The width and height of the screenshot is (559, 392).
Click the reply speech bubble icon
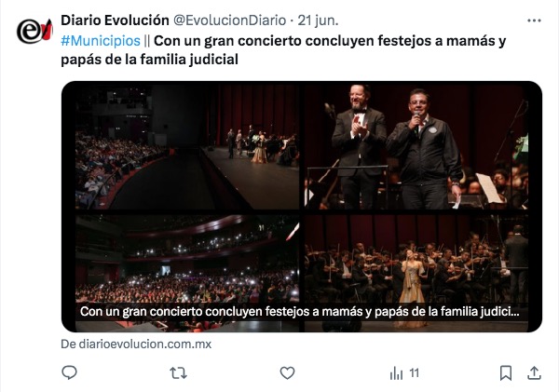(x=69, y=372)
